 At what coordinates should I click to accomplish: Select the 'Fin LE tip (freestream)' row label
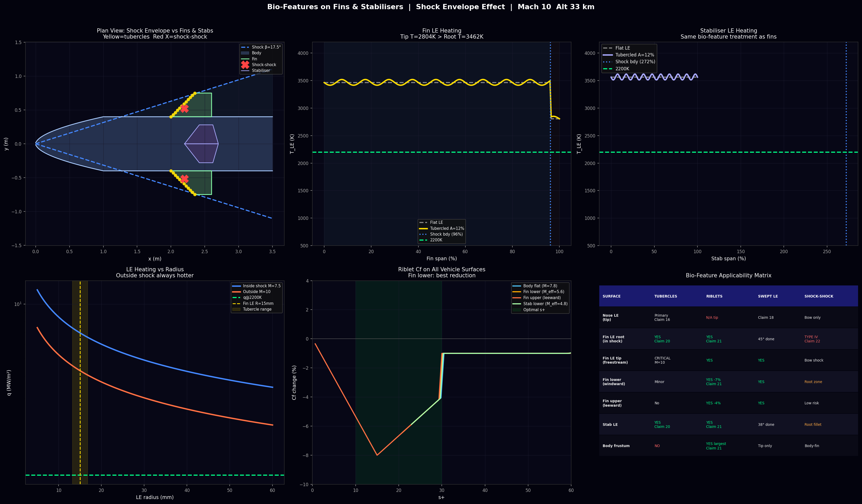(615, 360)
